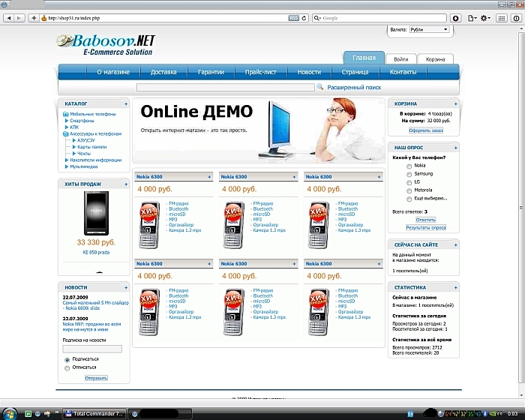Open the О магазине menu item

point(113,72)
